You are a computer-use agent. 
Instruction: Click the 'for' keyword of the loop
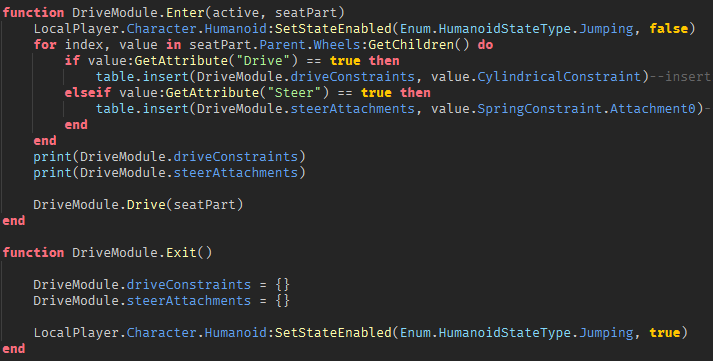pyautogui.click(x=45, y=45)
